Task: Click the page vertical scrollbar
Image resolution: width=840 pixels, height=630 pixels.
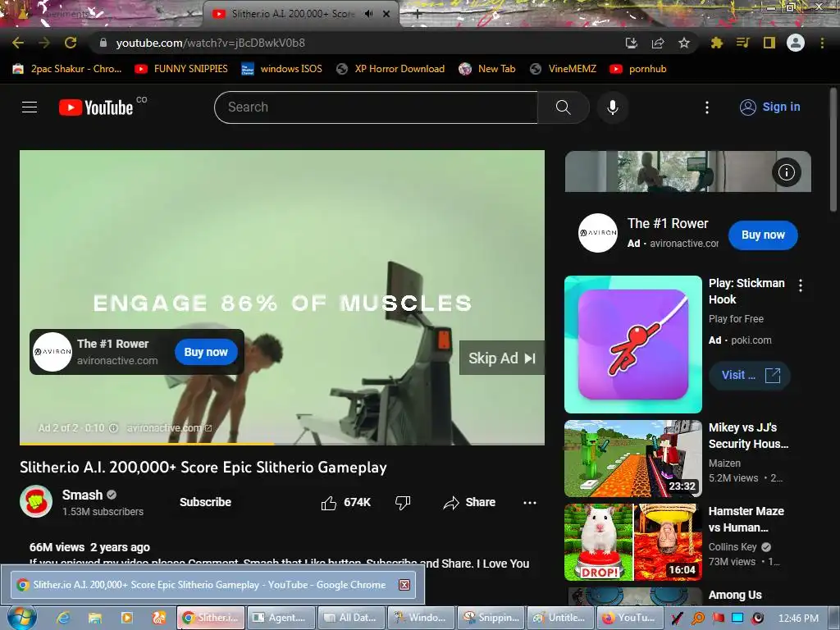Action: [x=833, y=150]
